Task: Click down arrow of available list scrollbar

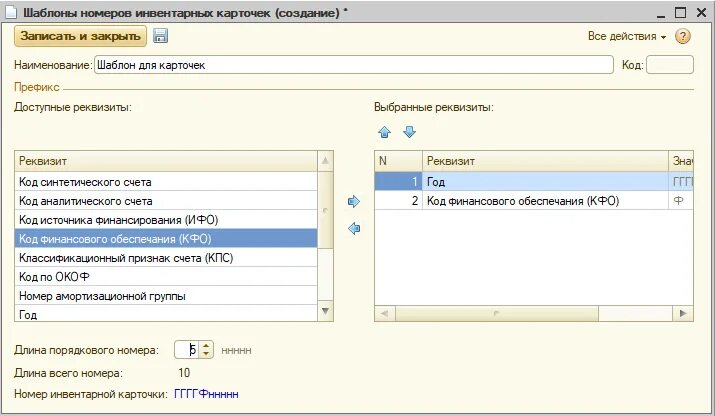Action: coord(325,311)
